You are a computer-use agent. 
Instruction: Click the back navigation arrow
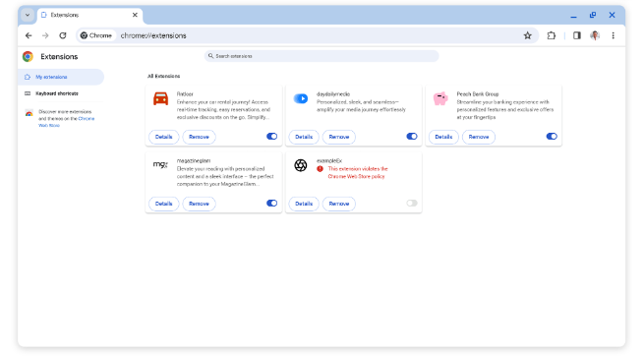pyautogui.click(x=29, y=35)
